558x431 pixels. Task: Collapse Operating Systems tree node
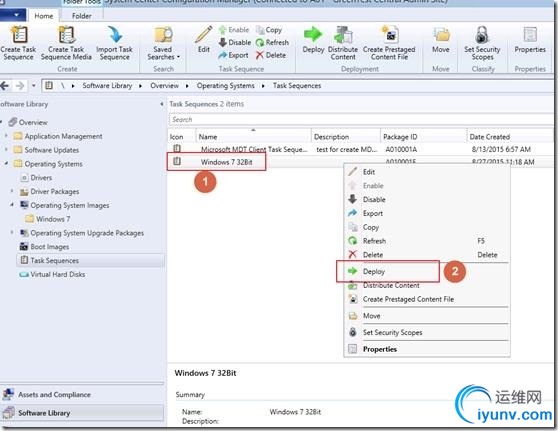[x=6, y=164]
